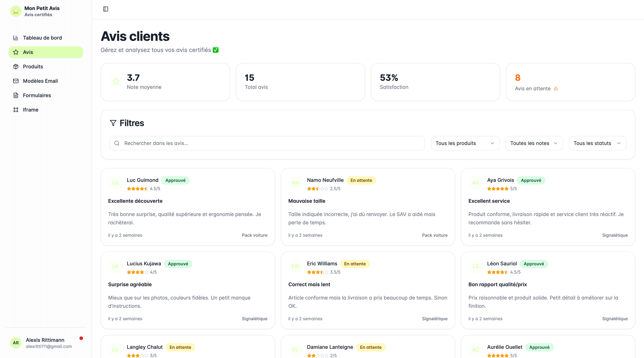This screenshot has width=644, height=358.
Task: Click the Produits box icon
Action: (x=16, y=67)
